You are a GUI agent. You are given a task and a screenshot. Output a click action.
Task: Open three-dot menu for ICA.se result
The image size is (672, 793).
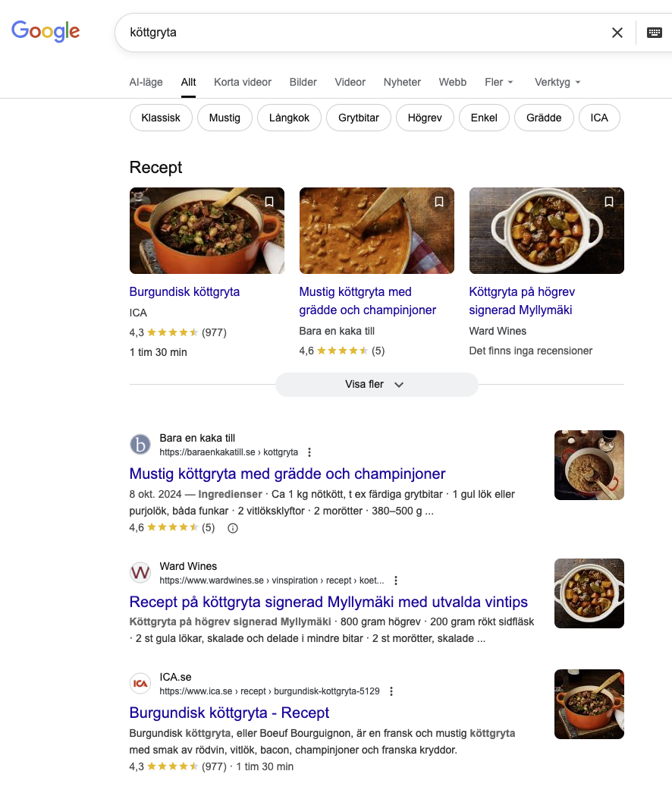(x=391, y=691)
